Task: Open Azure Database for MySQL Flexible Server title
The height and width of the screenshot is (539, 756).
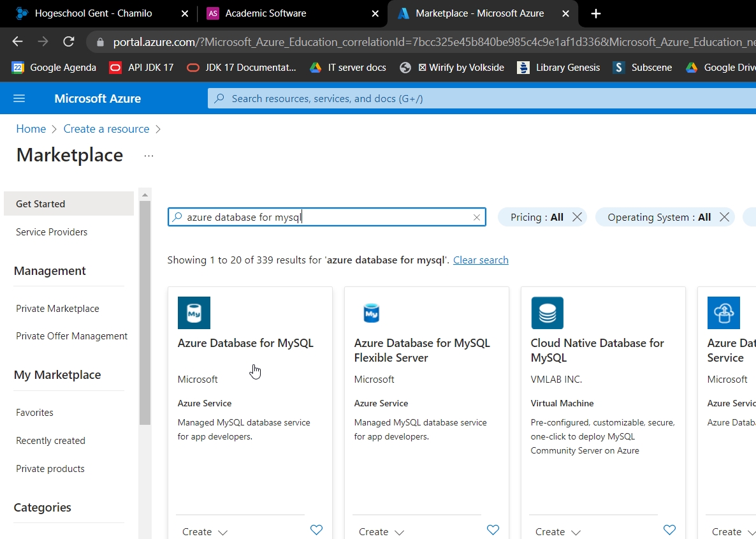Action: tap(422, 350)
